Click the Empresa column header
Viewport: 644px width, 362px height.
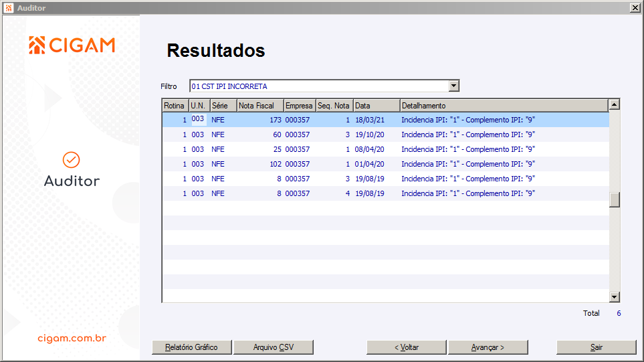[x=300, y=106]
